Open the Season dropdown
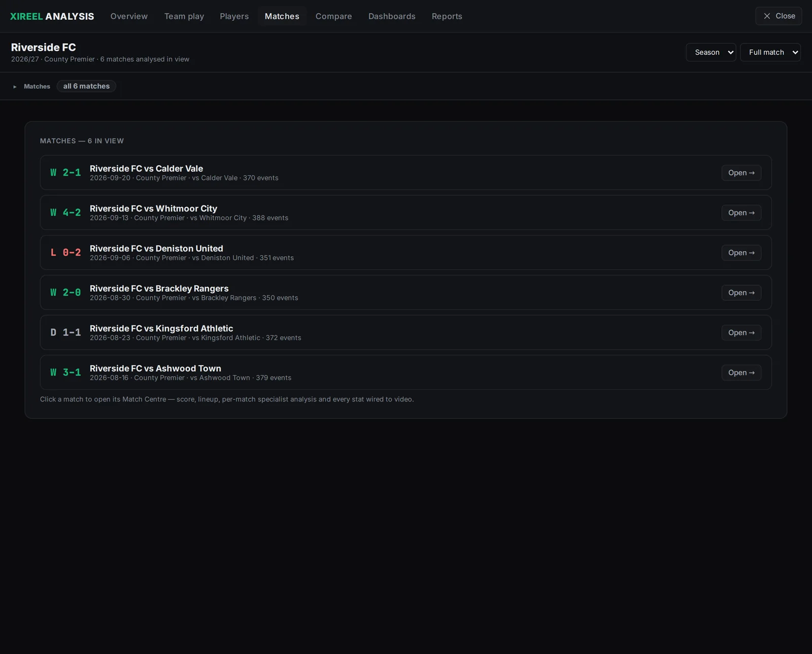Image resolution: width=812 pixels, height=654 pixels. pos(711,52)
